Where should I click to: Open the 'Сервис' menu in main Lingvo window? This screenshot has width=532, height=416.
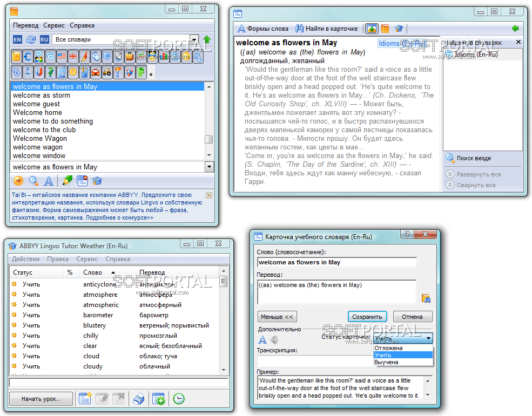point(54,25)
